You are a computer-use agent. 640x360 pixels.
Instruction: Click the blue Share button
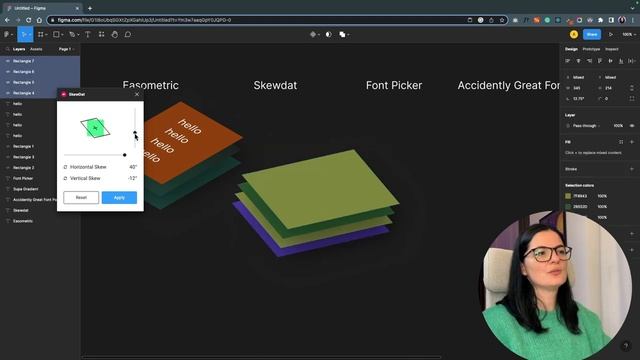click(x=592, y=35)
